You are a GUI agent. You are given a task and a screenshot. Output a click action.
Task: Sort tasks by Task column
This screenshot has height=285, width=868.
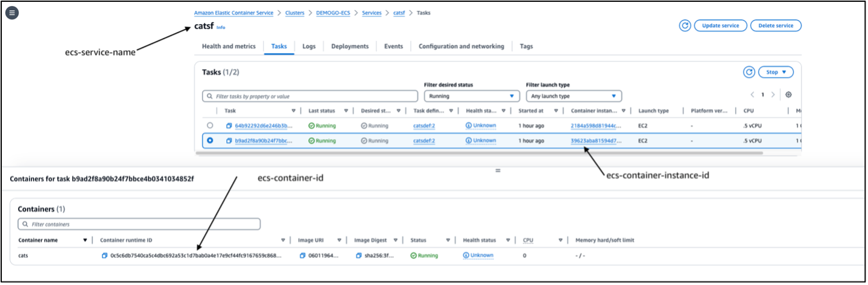pyautogui.click(x=294, y=111)
